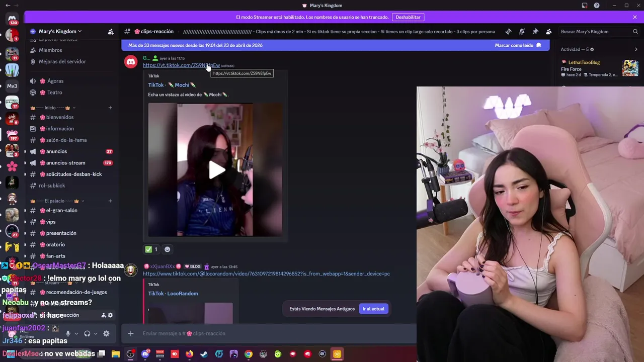The image size is (644, 362).
Task: Open the help question mark icon
Action: (x=597, y=6)
